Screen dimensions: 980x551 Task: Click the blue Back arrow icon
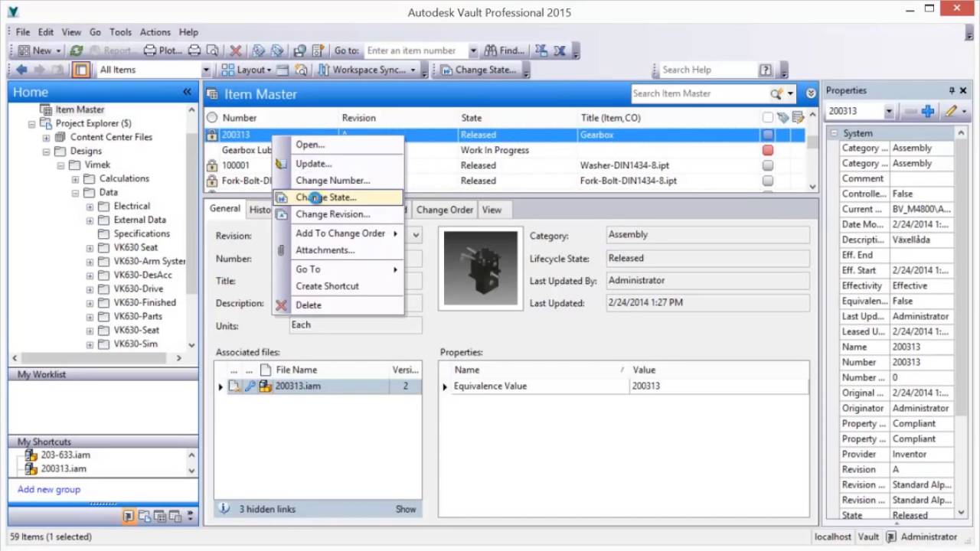[21, 70]
